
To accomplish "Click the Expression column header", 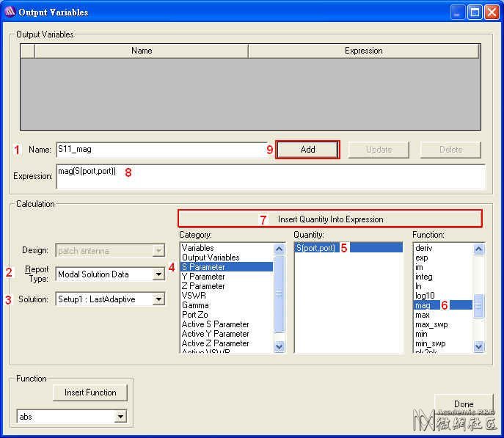I will [x=364, y=51].
